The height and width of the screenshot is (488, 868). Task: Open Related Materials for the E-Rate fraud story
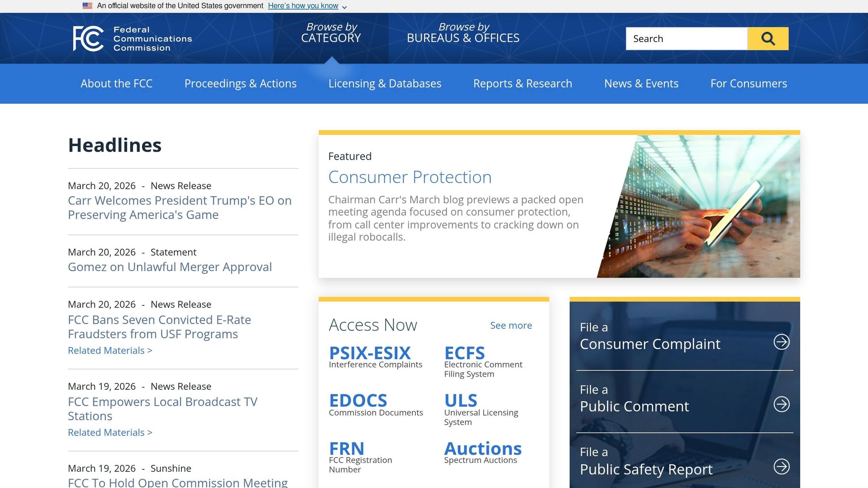(x=110, y=350)
